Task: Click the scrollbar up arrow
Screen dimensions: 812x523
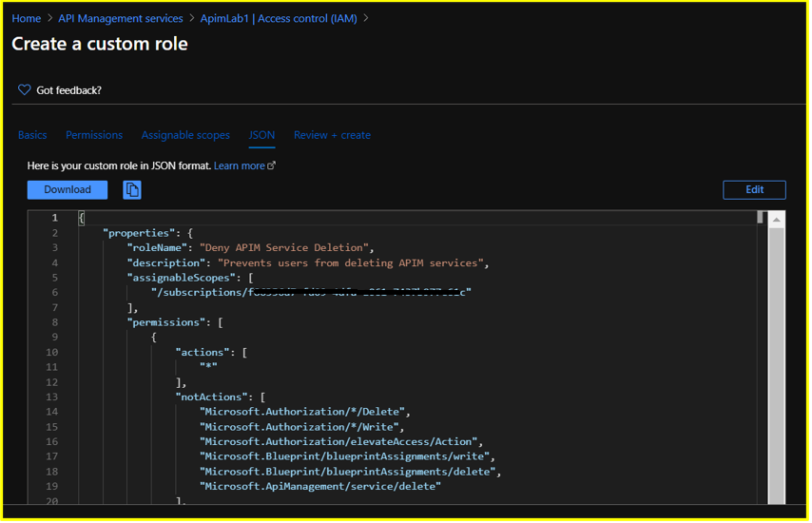Action: point(776,220)
